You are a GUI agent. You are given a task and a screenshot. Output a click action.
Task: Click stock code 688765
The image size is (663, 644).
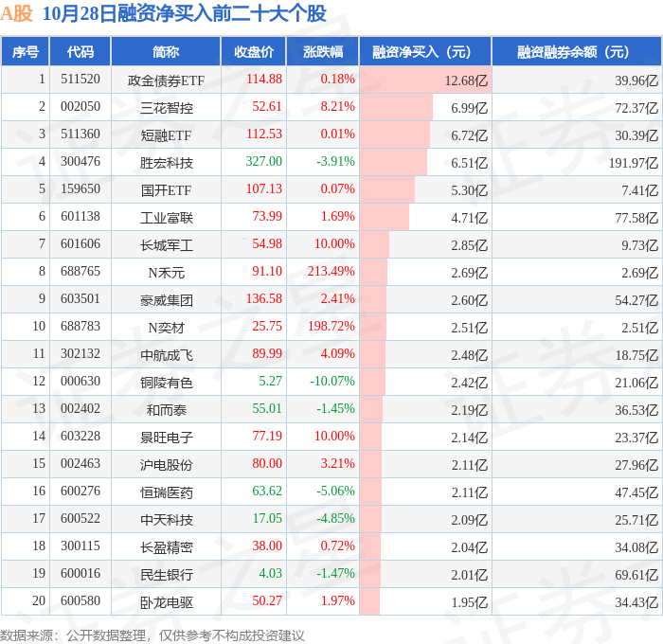(81, 272)
